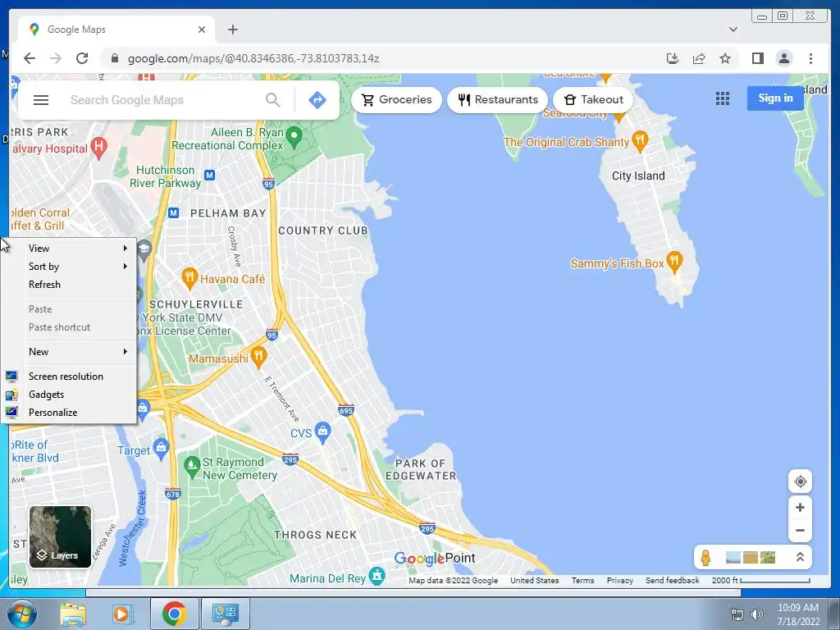Click the search magnifier icon
Screen dimensions: 840x630
[x=272, y=100]
